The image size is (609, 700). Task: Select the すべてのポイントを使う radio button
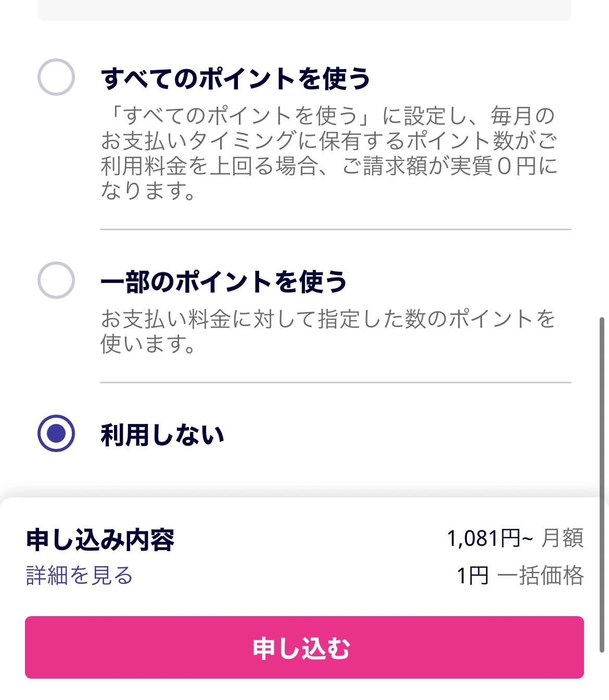point(56,77)
